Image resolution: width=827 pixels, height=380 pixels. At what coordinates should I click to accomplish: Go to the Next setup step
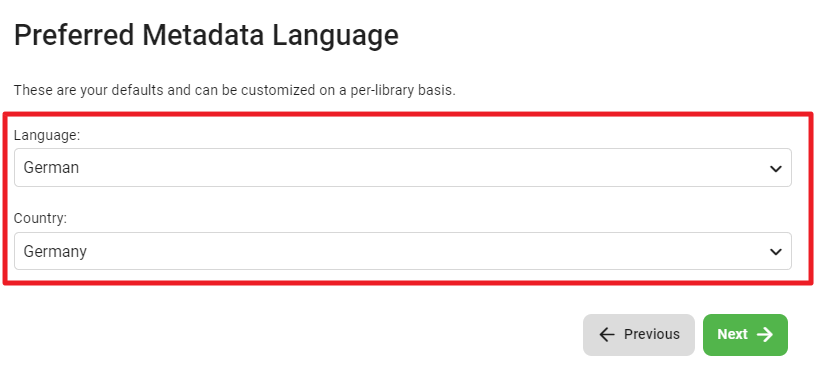pos(745,335)
